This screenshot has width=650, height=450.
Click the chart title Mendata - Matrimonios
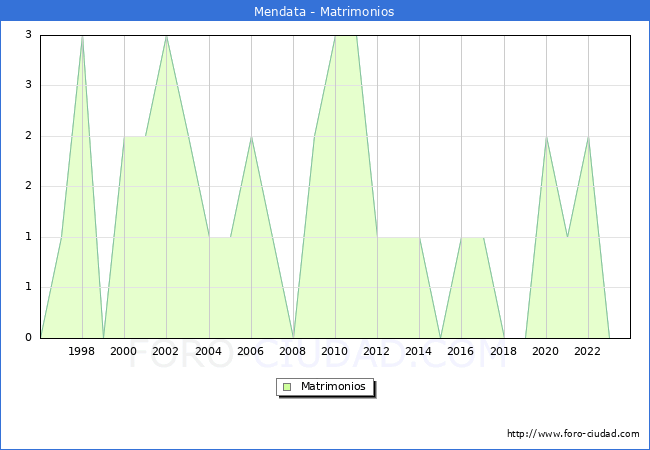tap(325, 12)
